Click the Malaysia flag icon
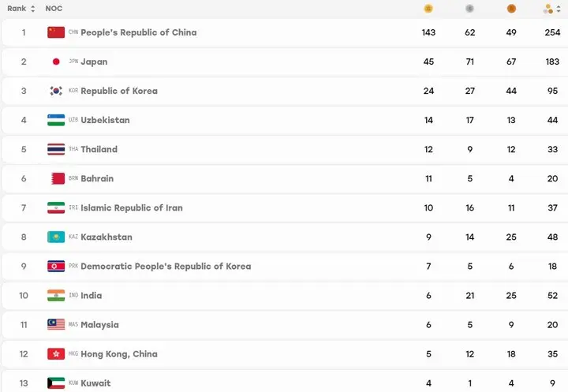The width and height of the screenshot is (568, 392). click(56, 325)
